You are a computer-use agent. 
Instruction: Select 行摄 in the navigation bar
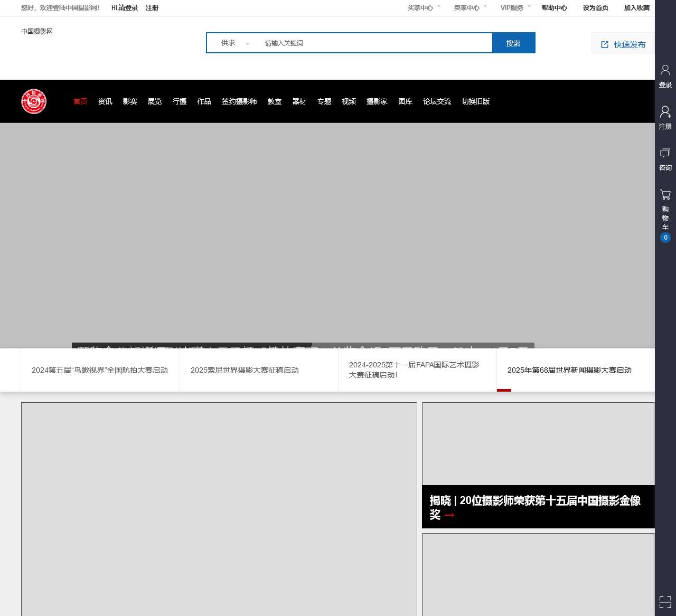coord(180,101)
